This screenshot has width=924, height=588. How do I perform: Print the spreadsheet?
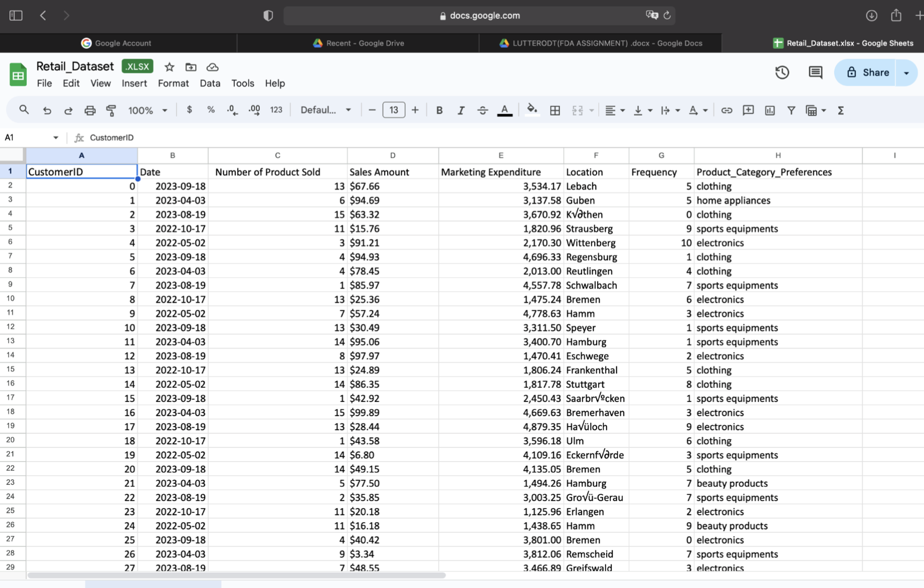tap(90, 110)
